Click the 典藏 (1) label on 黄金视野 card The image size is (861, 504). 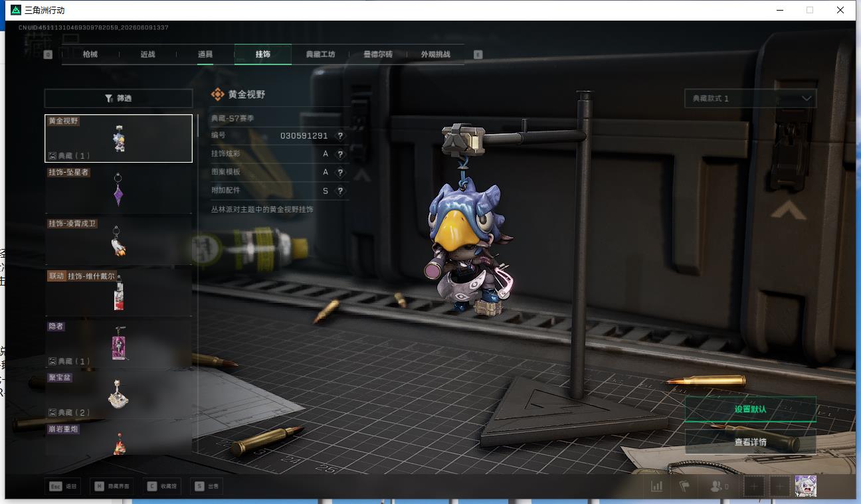pos(69,155)
